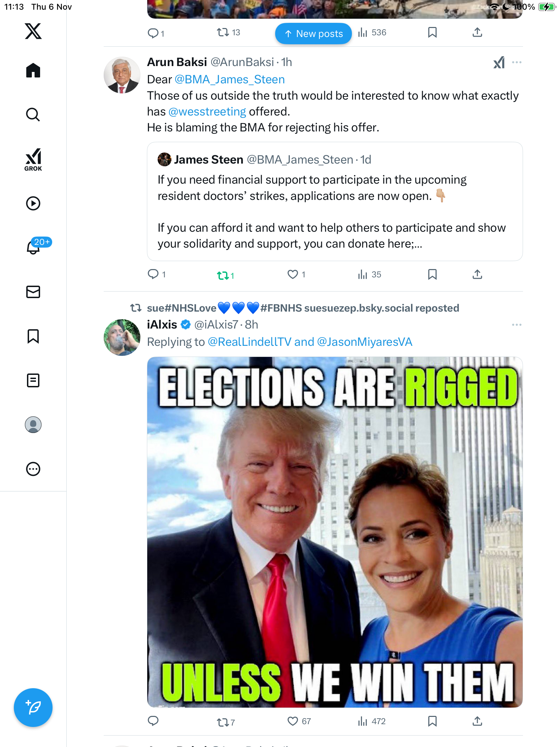This screenshot has height=747, width=560.
Task: Tap the blue compose post button
Action: (x=33, y=708)
